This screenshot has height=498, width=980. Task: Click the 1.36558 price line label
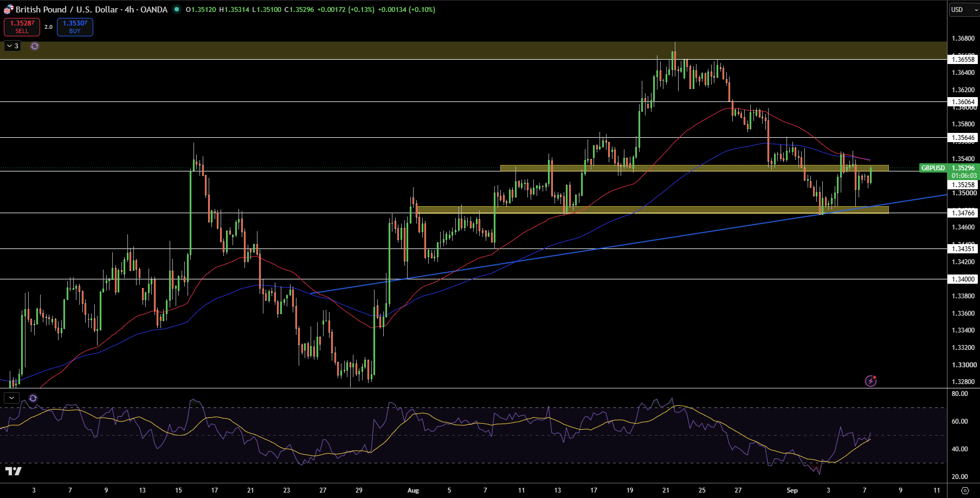click(963, 60)
